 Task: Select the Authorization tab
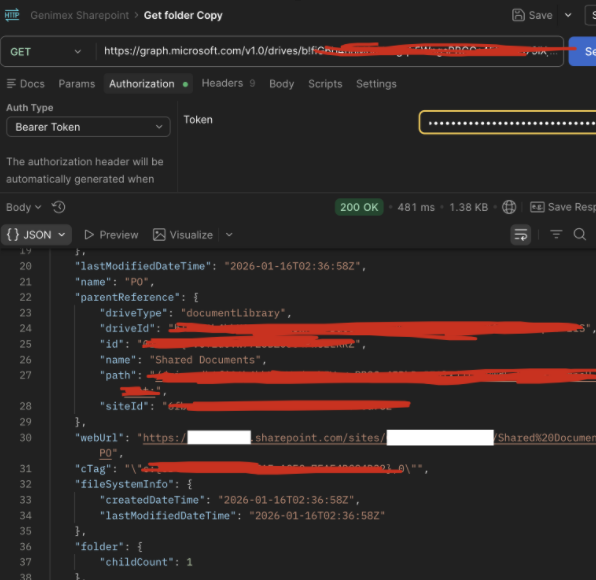click(148, 84)
